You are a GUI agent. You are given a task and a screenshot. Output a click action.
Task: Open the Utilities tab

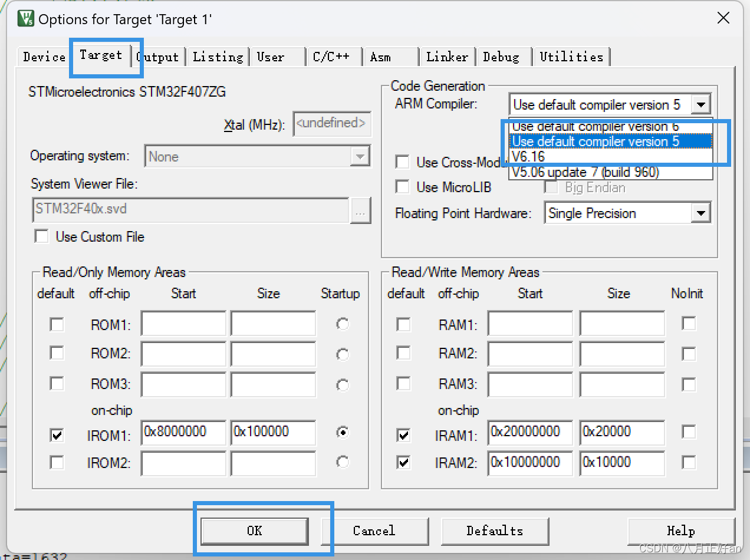(571, 57)
